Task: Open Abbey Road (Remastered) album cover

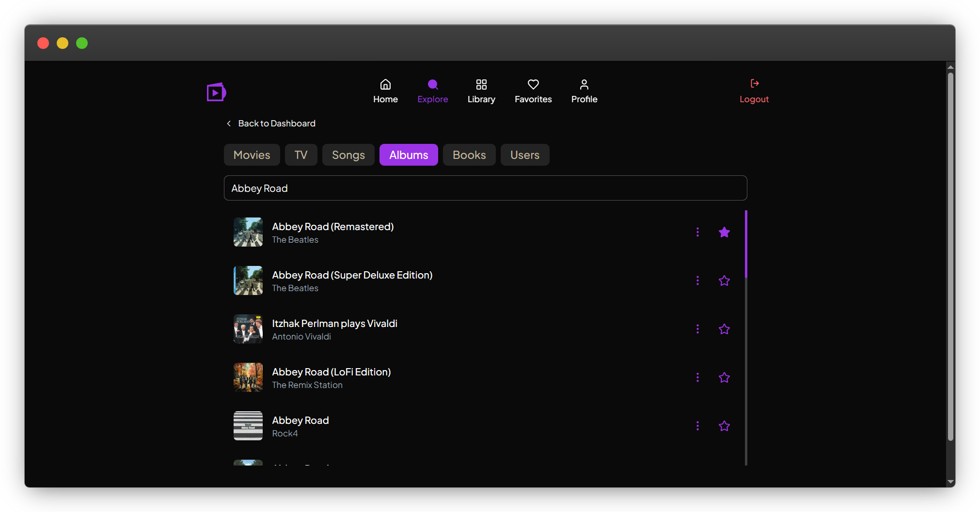Action: [248, 232]
